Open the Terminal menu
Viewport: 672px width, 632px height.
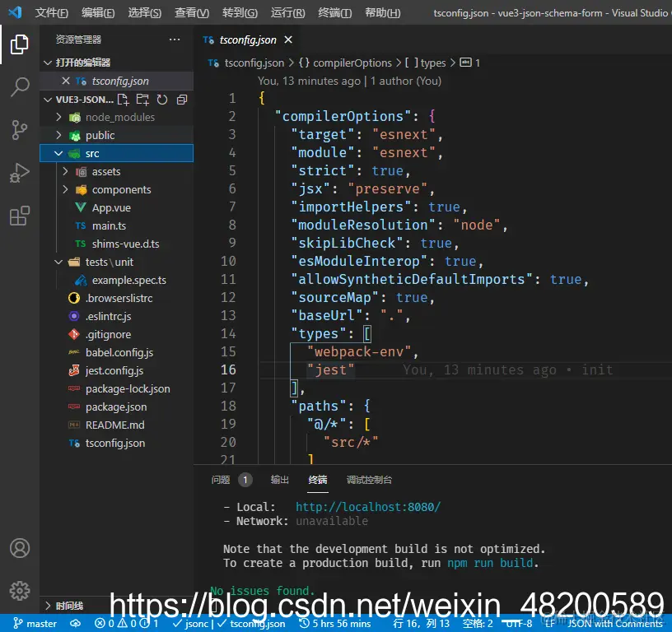[335, 13]
